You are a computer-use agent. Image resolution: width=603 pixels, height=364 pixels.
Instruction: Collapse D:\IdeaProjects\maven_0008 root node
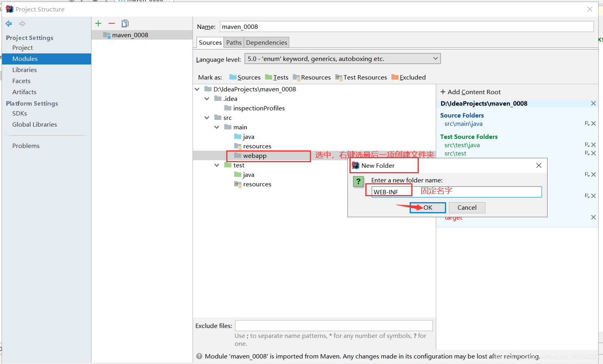click(197, 89)
